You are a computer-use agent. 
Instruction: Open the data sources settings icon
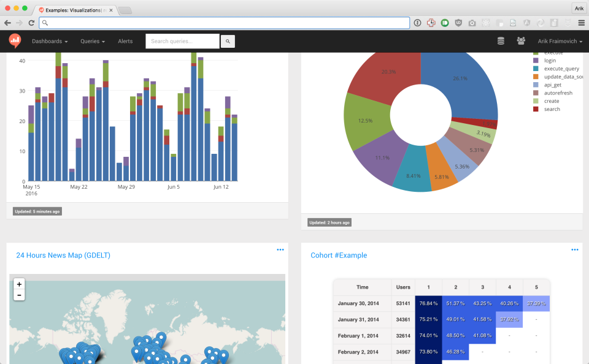pyautogui.click(x=501, y=40)
